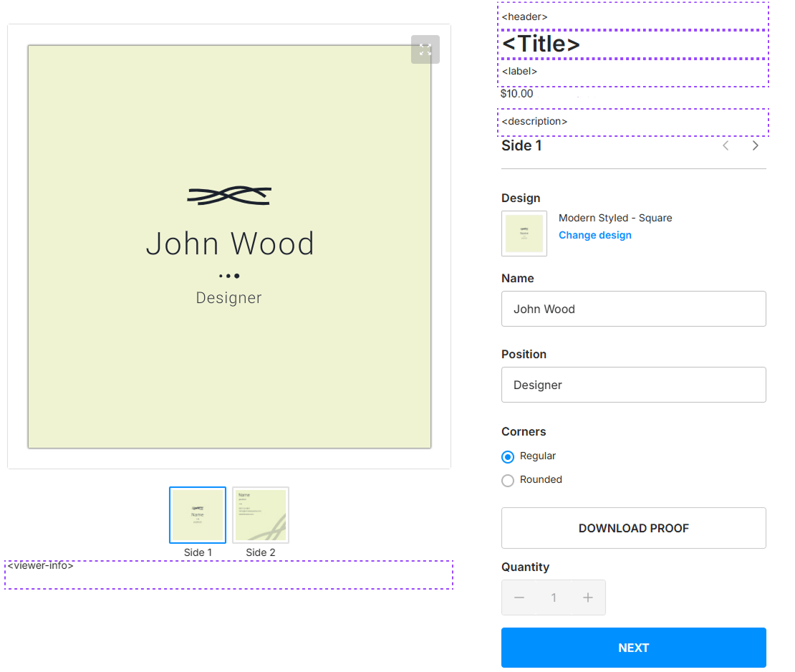The height and width of the screenshot is (672, 795).
Task: Select Regular corners option
Action: [x=508, y=457]
